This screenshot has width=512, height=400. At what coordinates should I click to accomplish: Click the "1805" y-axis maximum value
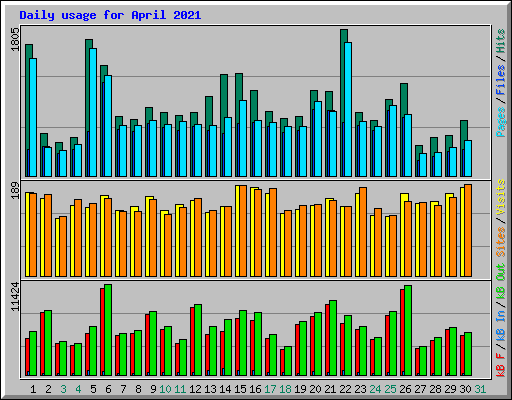15,39
